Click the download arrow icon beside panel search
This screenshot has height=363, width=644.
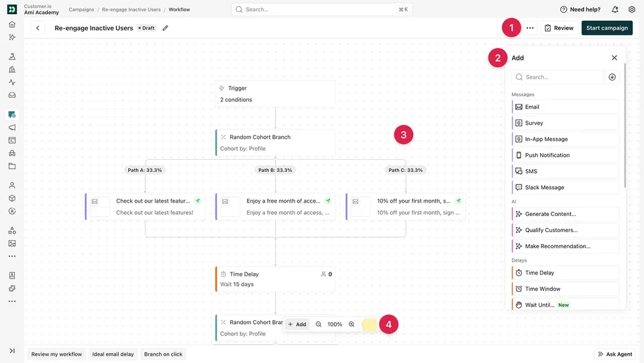(612, 77)
